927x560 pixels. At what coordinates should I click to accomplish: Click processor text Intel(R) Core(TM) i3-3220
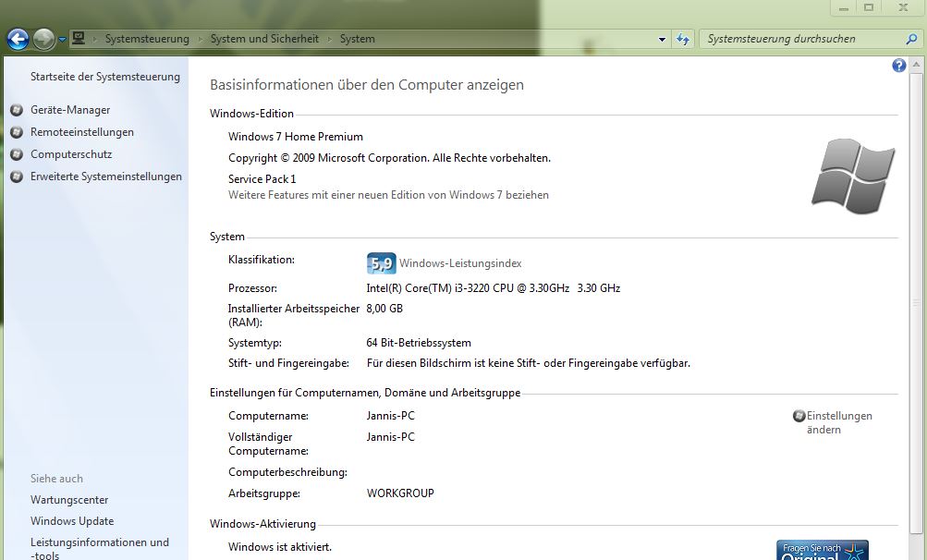point(493,288)
